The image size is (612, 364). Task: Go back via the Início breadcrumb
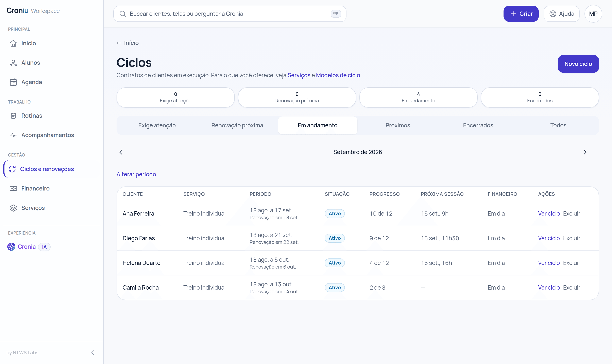point(128,43)
